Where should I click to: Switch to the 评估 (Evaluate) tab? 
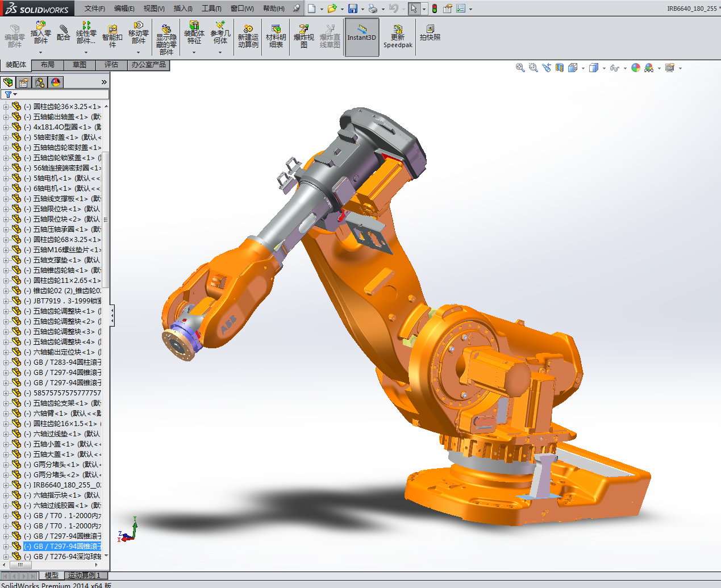pyautogui.click(x=111, y=65)
